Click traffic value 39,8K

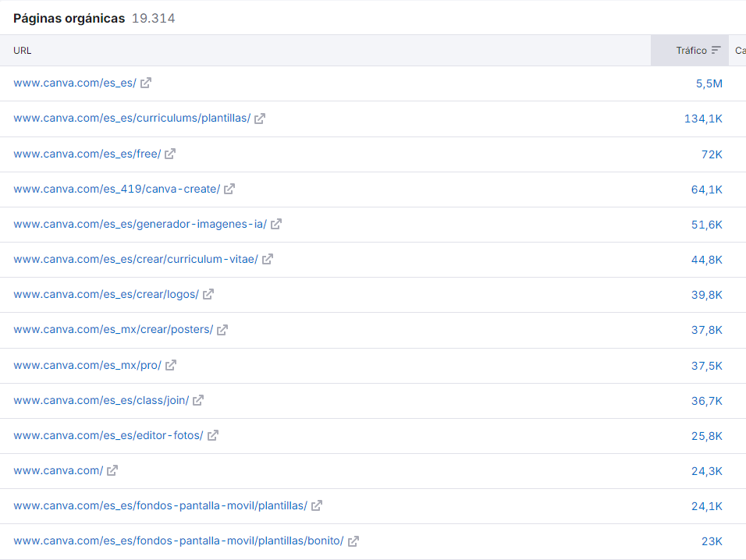click(x=706, y=296)
